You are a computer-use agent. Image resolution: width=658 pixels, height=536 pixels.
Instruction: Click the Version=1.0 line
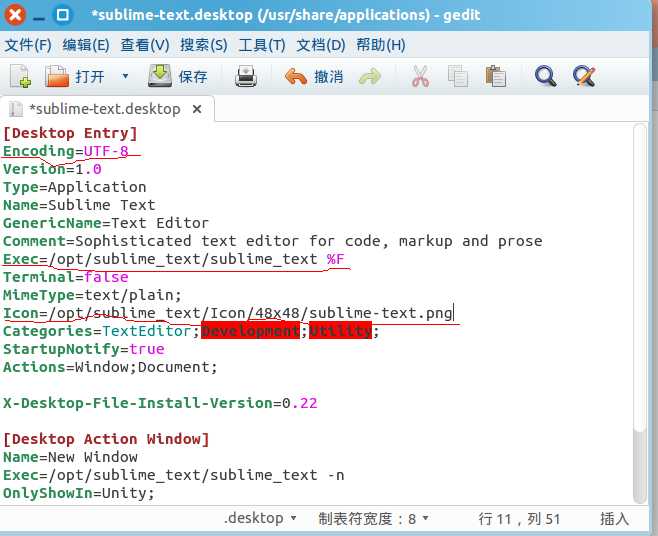(52, 169)
